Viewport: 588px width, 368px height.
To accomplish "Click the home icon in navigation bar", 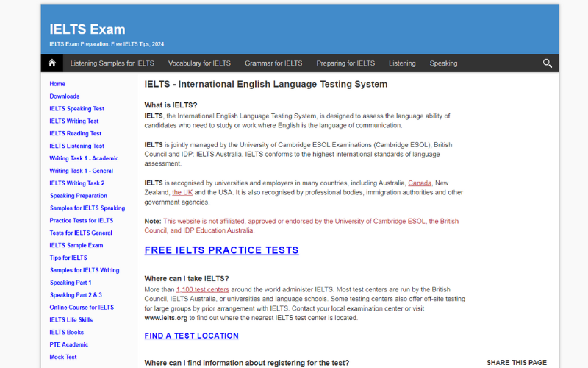I will (x=52, y=63).
